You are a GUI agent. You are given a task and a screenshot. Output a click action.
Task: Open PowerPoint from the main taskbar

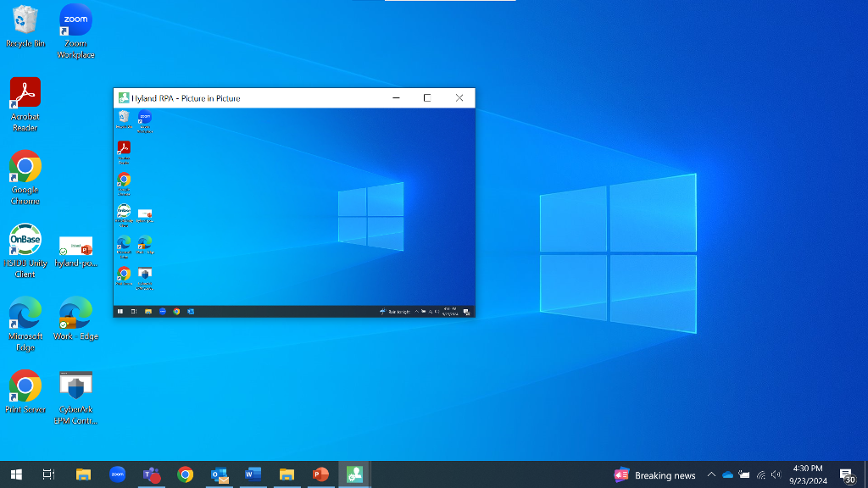320,474
